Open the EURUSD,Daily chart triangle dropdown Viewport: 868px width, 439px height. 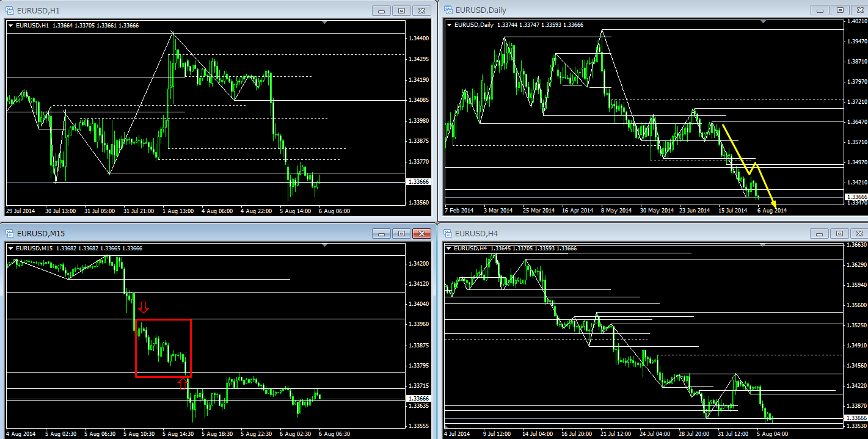[450, 24]
